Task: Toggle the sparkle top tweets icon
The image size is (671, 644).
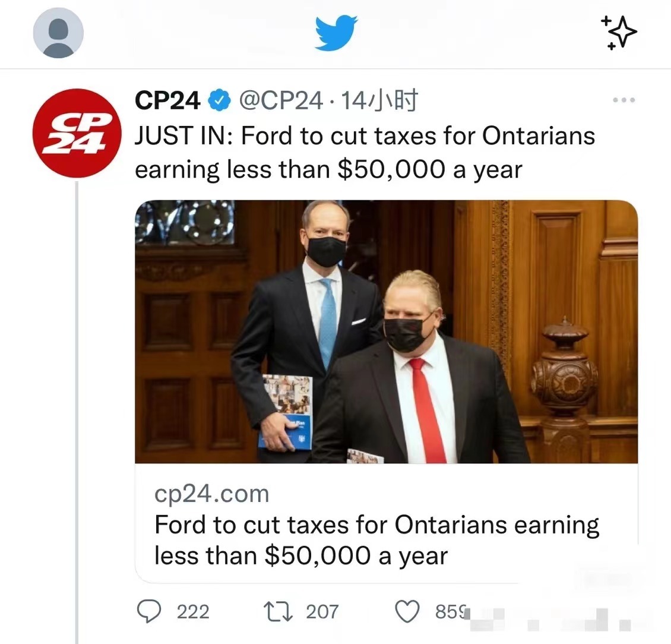Action: pos(619,33)
